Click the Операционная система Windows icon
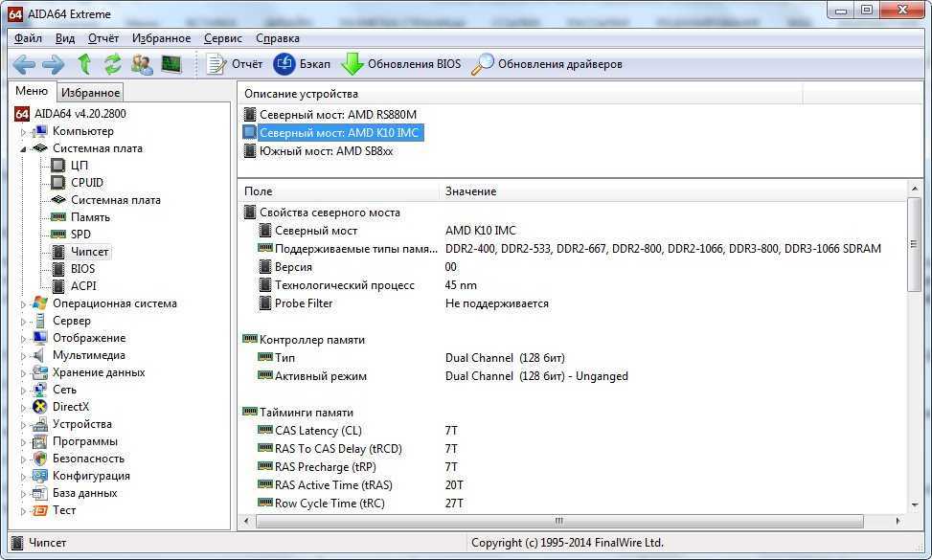The height and width of the screenshot is (560, 932). click(40, 303)
